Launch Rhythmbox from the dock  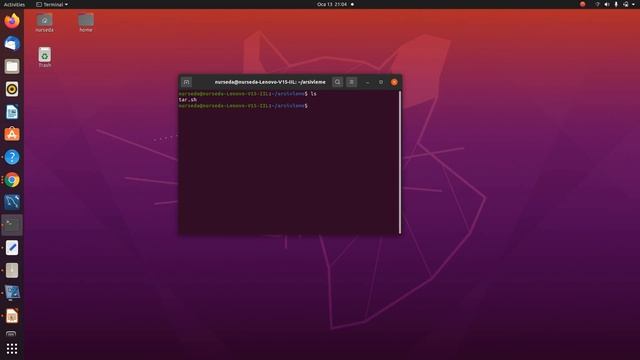(x=12, y=89)
